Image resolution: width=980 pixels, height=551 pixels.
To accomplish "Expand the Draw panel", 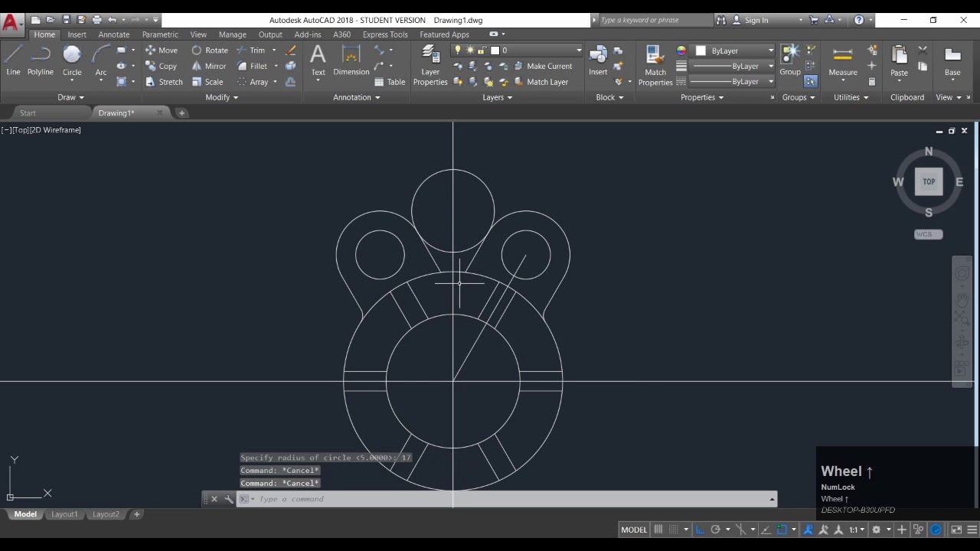I will coord(70,97).
